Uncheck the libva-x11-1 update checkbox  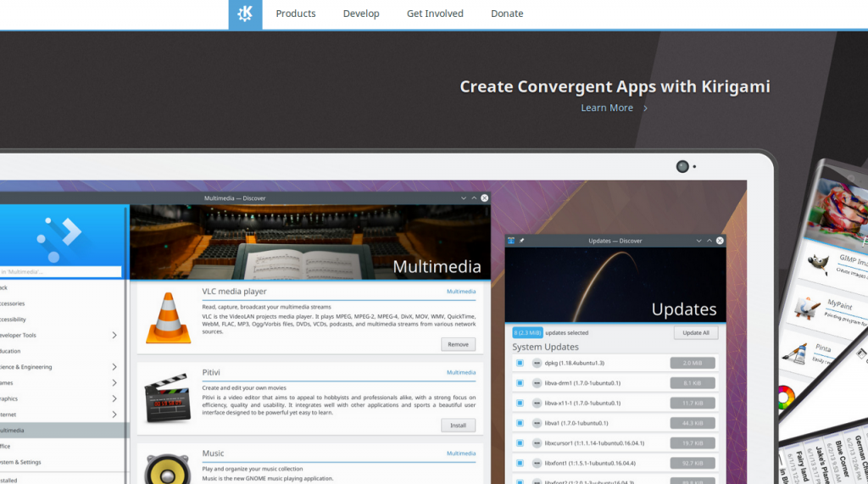point(520,403)
